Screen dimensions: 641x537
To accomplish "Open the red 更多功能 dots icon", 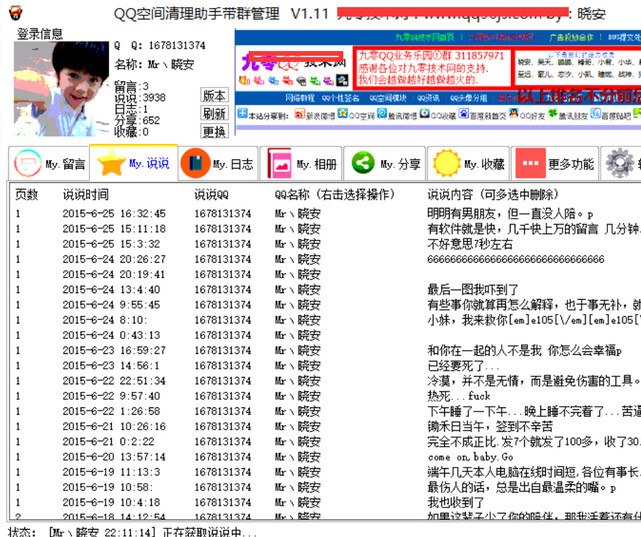I will pyautogui.click(x=530, y=163).
